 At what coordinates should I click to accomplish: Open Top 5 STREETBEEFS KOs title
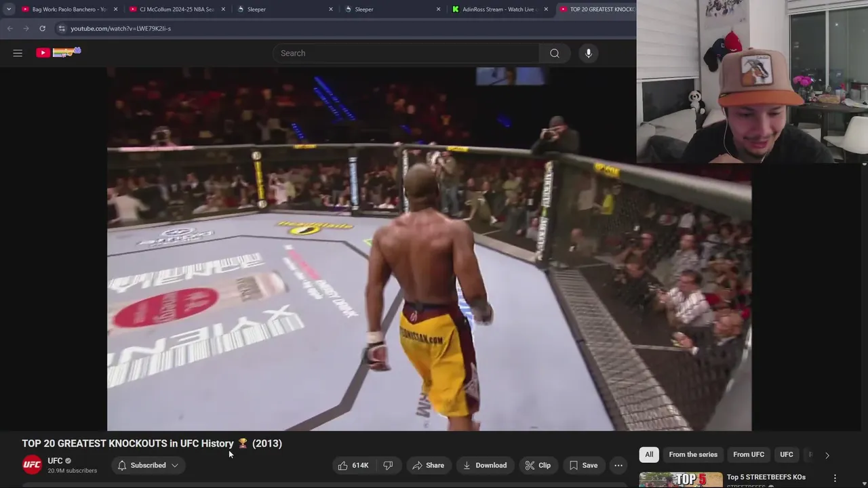(x=766, y=477)
